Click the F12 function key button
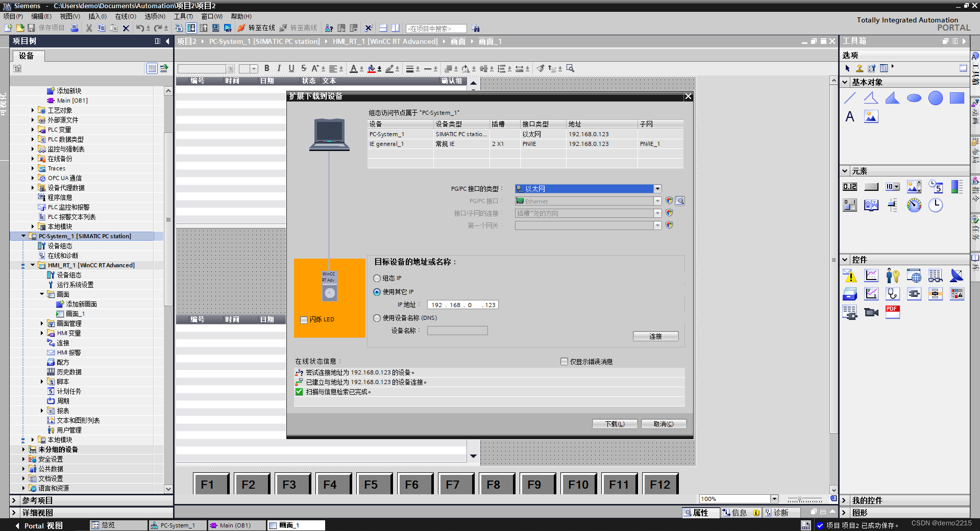 coord(660,484)
